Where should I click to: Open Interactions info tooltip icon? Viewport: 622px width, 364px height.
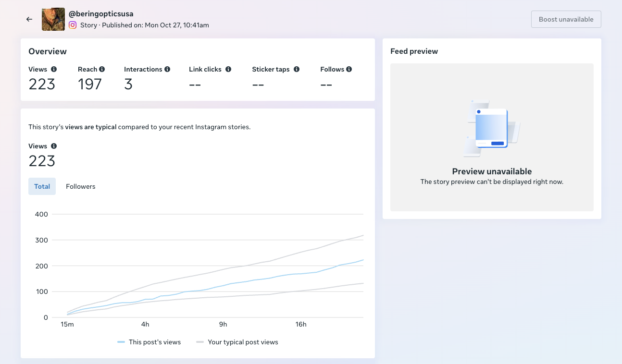(x=167, y=69)
